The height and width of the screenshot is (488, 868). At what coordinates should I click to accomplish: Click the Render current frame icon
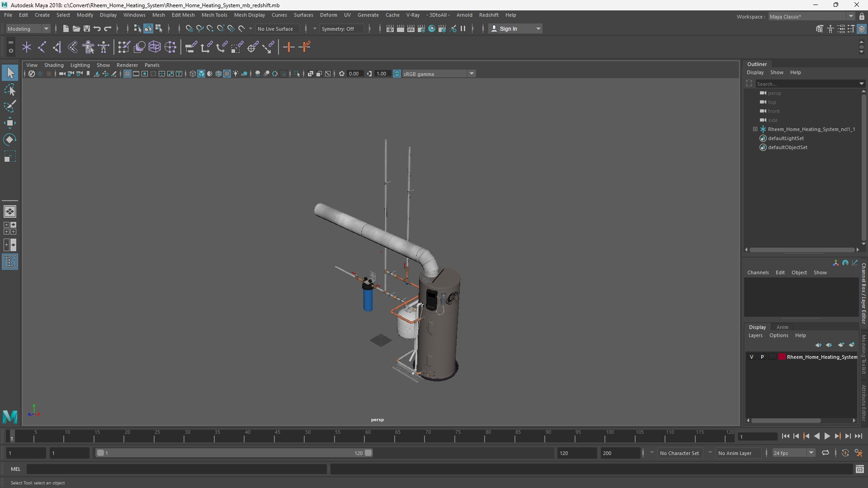(400, 29)
